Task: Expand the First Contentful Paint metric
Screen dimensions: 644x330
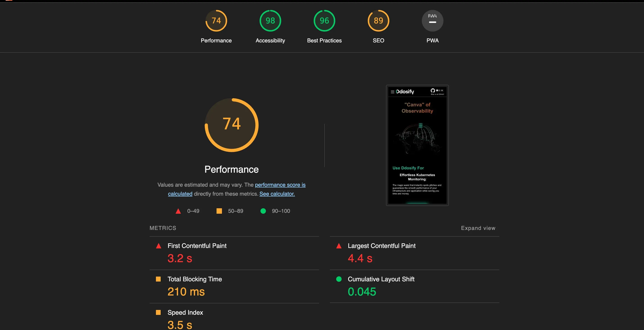Action: tap(197, 246)
